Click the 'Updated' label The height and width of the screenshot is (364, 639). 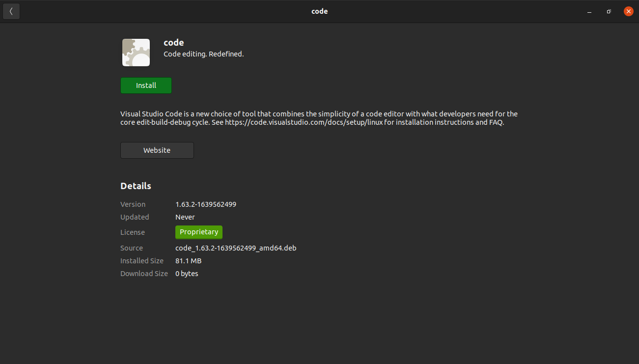(135, 217)
